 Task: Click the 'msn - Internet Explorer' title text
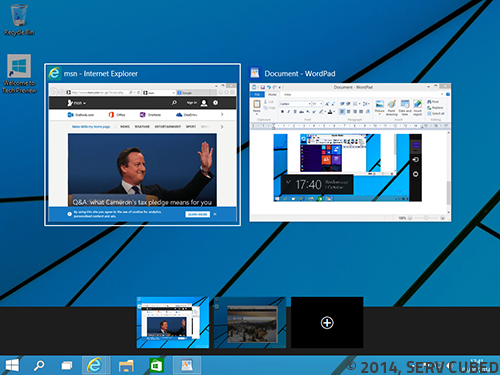tap(101, 74)
